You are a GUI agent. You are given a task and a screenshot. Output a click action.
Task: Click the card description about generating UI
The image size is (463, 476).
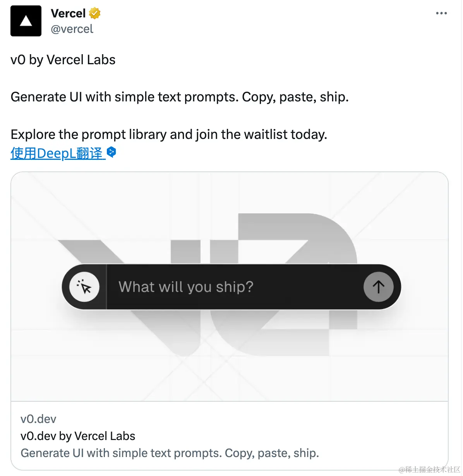pos(170,453)
